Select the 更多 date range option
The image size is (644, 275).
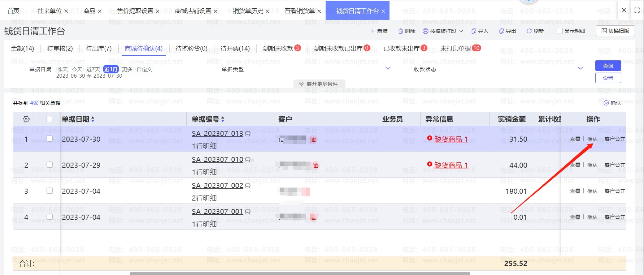pos(127,69)
